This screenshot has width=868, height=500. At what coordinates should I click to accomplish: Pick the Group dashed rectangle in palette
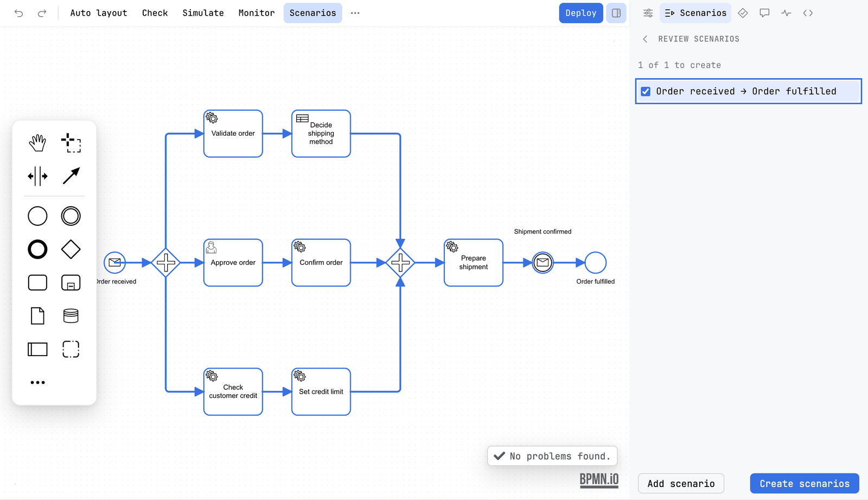coord(71,349)
